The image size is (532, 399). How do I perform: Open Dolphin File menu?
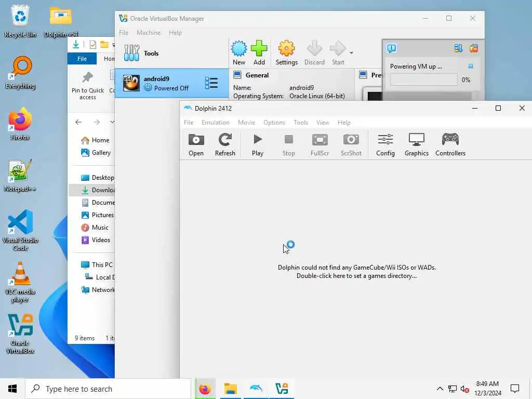(x=189, y=123)
